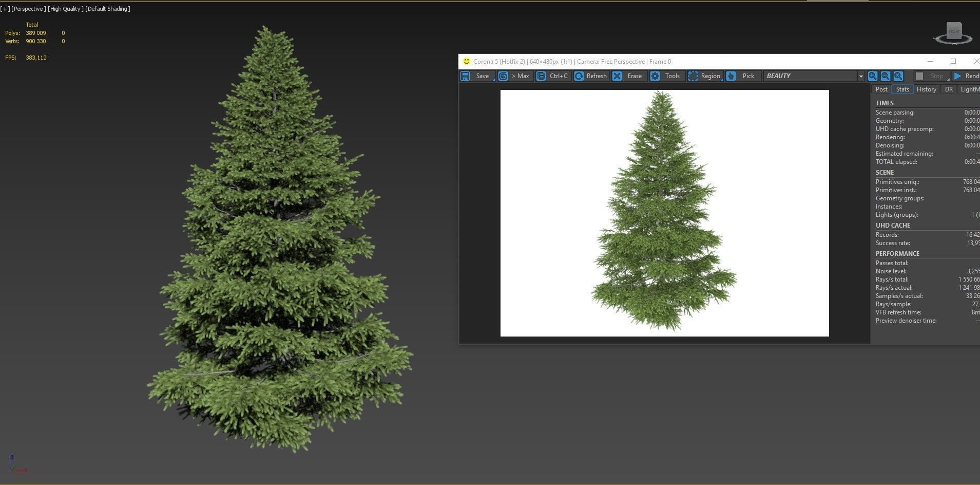The height and width of the screenshot is (485, 980).
Task: Click the Geometry groups row
Action: pos(928,198)
